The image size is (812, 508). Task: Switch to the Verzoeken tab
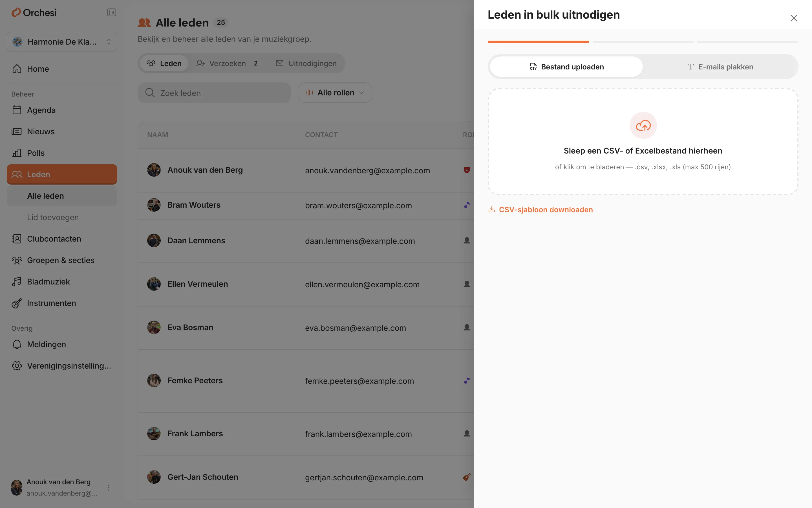227,63
